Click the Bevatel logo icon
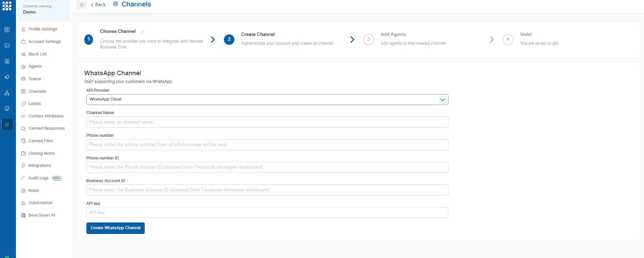Viewport: 644px width, 258px height. pos(7,6)
